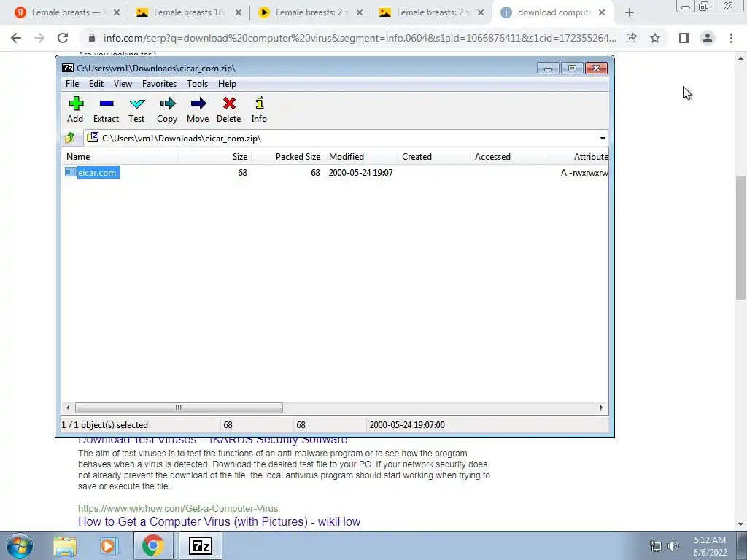The image size is (747, 560).
Task: Sort by the Name column header
Action: tap(120, 157)
